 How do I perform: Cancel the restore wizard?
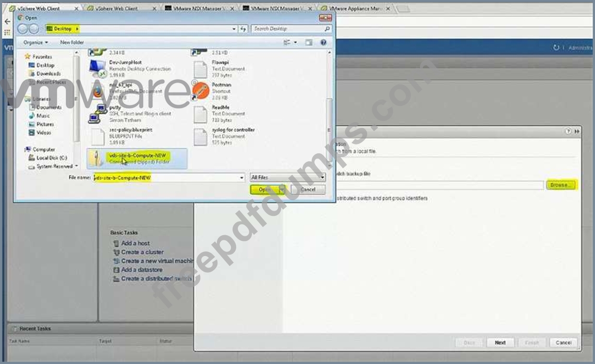(564, 343)
